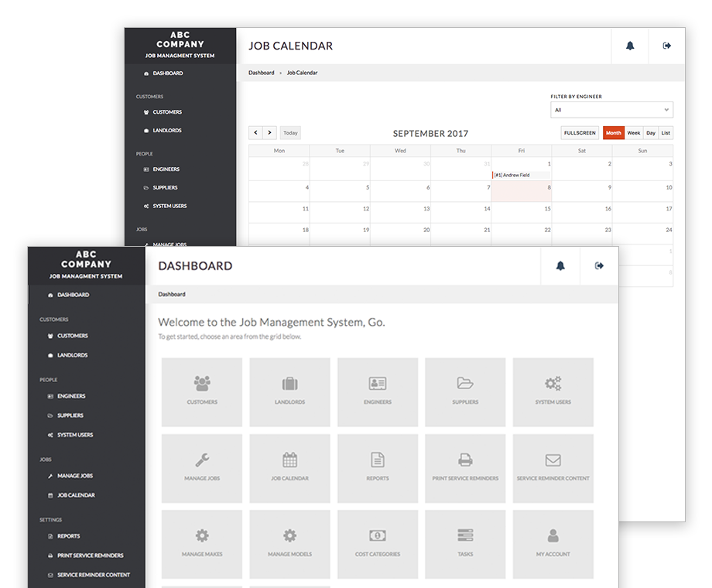The width and height of the screenshot is (712, 588).
Task: Click the FULLSCREEN button in Job Calendar
Action: [580, 132]
